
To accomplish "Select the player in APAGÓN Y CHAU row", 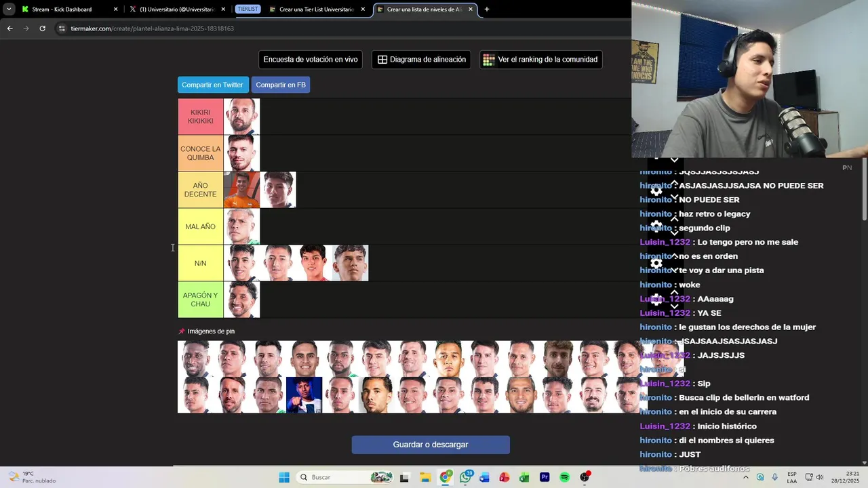I will pos(242,300).
